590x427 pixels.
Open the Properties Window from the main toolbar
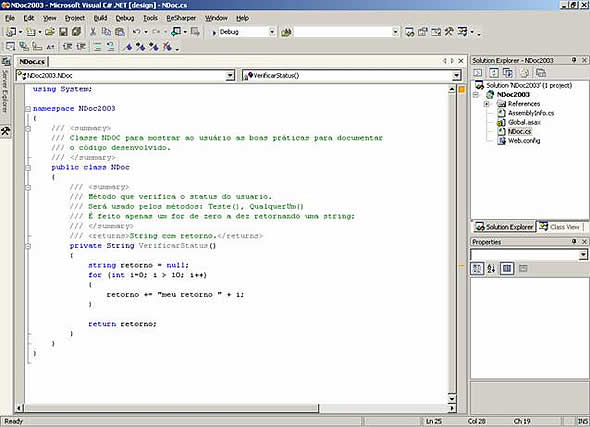[423, 32]
